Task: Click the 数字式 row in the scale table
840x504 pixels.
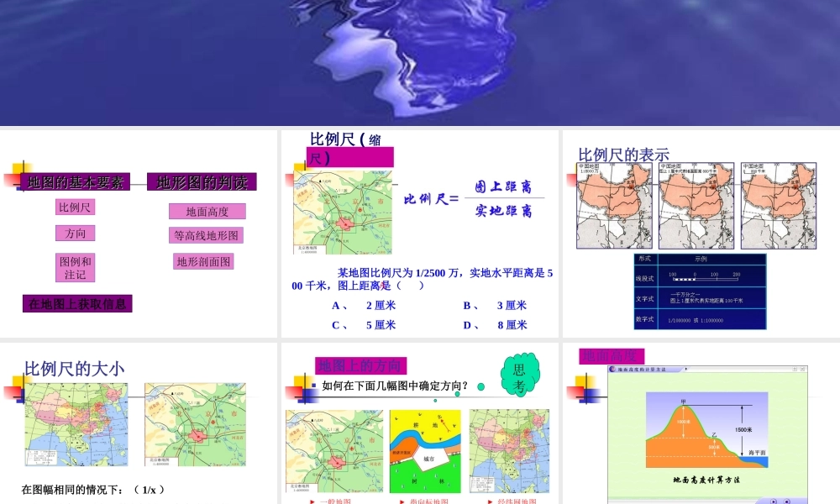Action: (701, 319)
